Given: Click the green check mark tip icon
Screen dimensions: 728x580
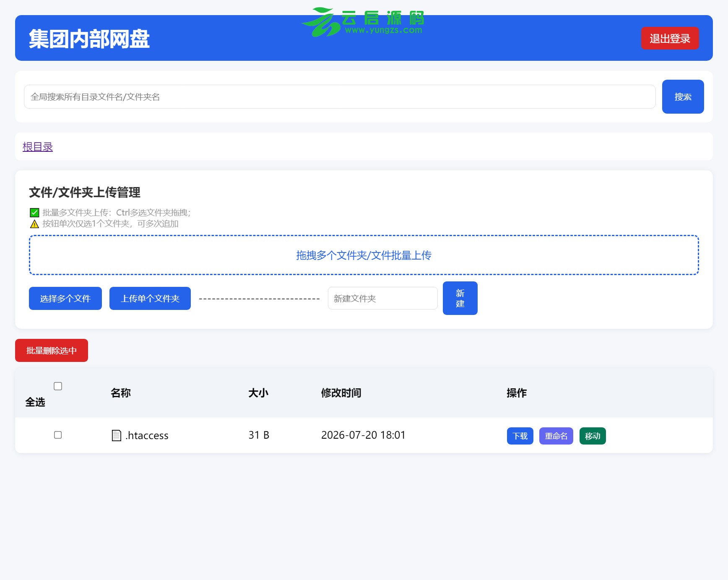Looking at the screenshot, I should (34, 213).
